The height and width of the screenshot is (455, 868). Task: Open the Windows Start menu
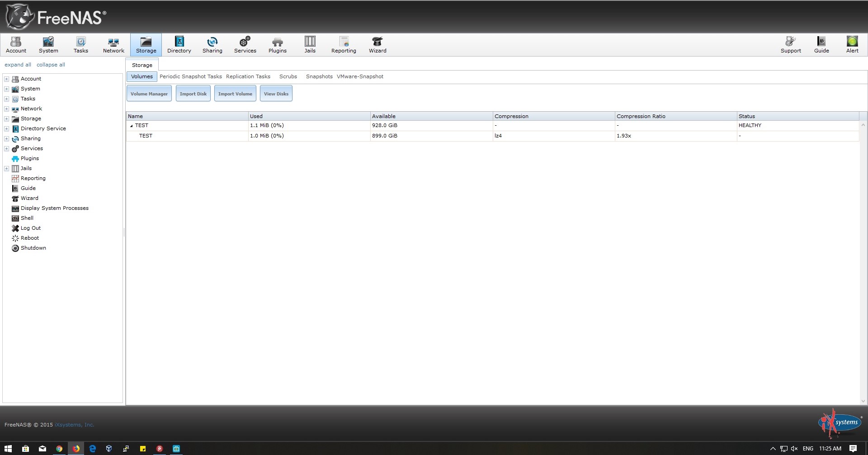[x=8, y=449]
